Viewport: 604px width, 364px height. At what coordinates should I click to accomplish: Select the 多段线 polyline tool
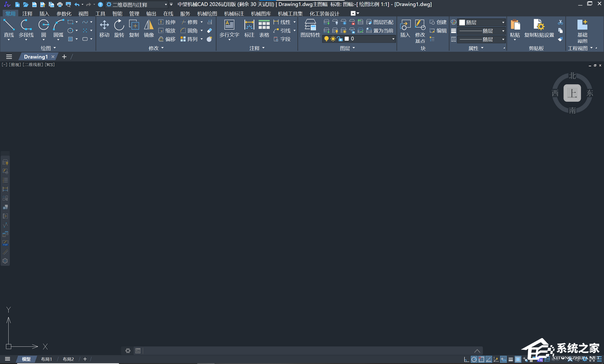coord(26,28)
